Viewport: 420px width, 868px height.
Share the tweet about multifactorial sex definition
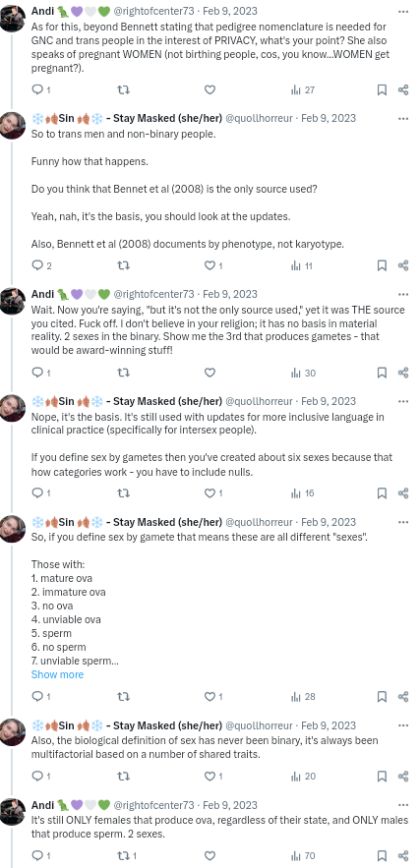click(x=403, y=777)
